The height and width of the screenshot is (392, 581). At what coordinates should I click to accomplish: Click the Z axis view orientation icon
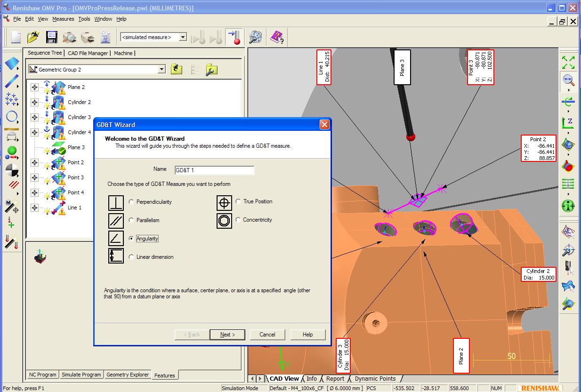click(x=569, y=123)
